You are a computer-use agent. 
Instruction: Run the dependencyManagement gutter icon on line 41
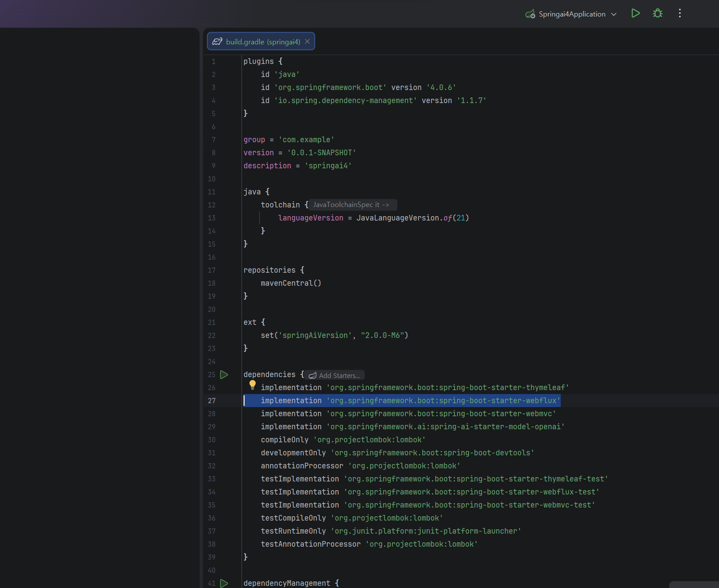pos(224,583)
